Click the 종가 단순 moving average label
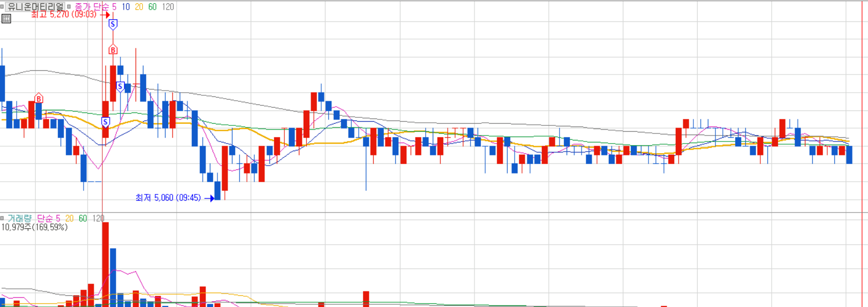The height and width of the screenshot is (307, 868). 92,7
